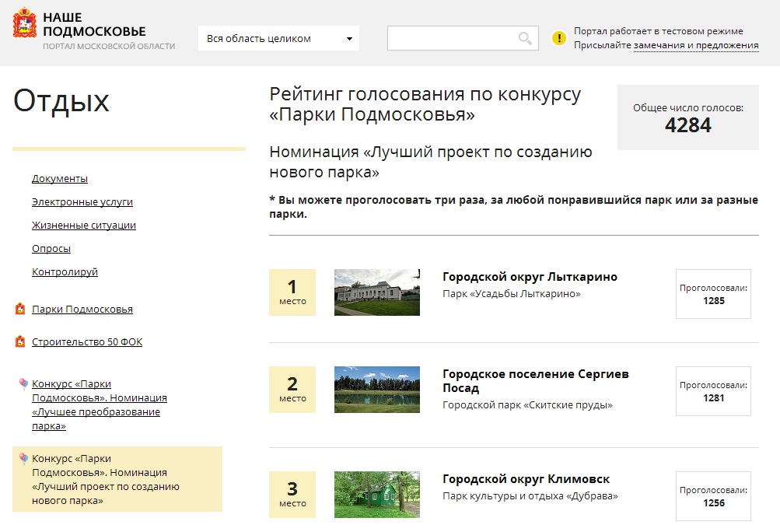The image size is (780, 532).
Task: Click inside the search input field
Action: pyautogui.click(x=451, y=38)
